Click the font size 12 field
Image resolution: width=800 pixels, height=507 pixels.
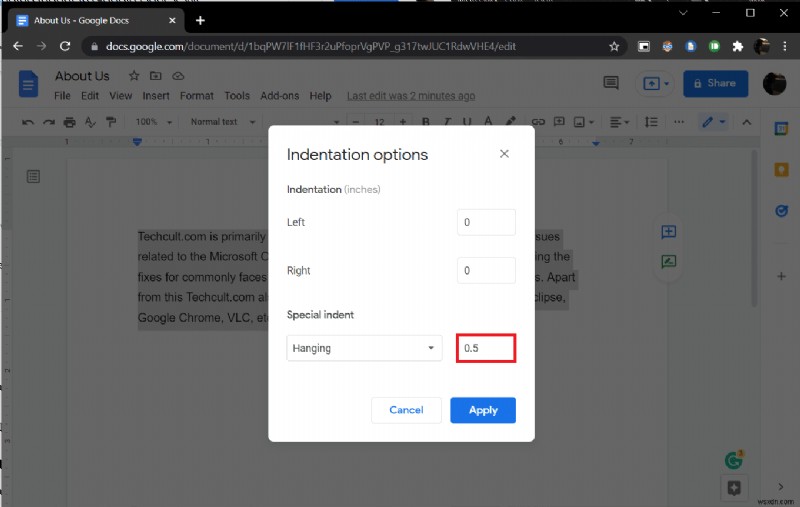click(x=379, y=122)
